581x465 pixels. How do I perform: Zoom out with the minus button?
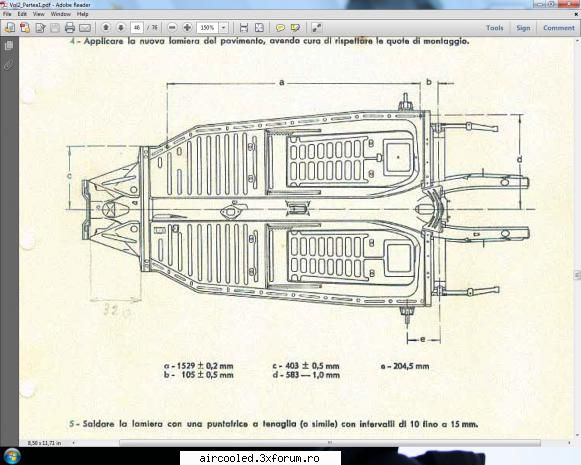coord(172,28)
